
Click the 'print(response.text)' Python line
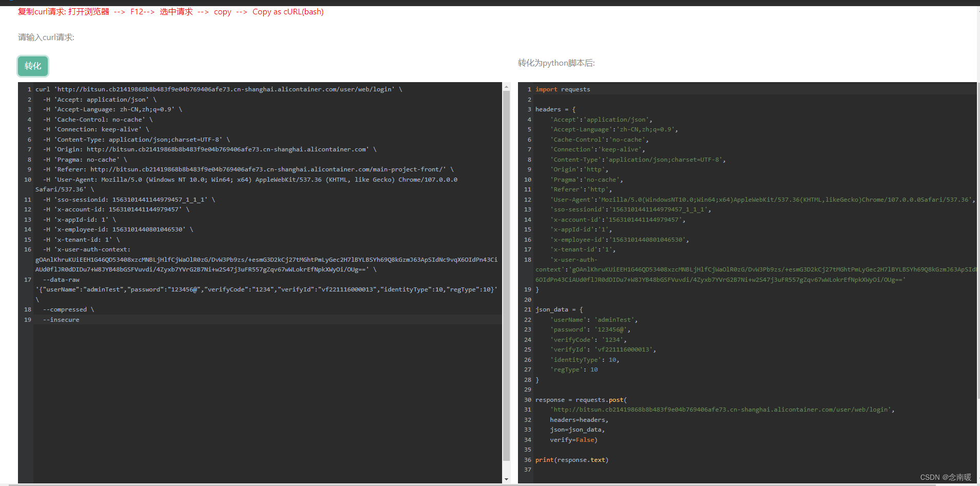[x=572, y=460]
